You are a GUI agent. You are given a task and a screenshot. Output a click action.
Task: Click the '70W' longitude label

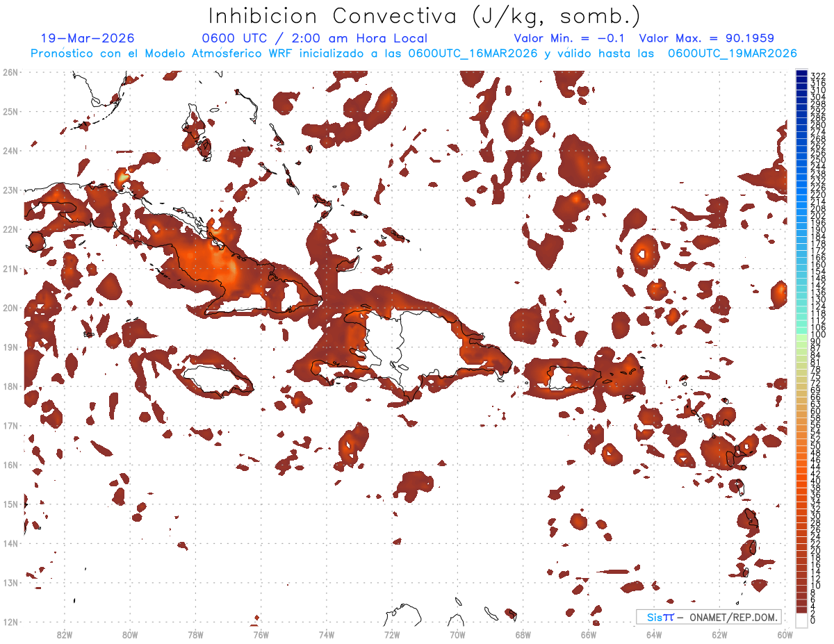click(x=457, y=634)
